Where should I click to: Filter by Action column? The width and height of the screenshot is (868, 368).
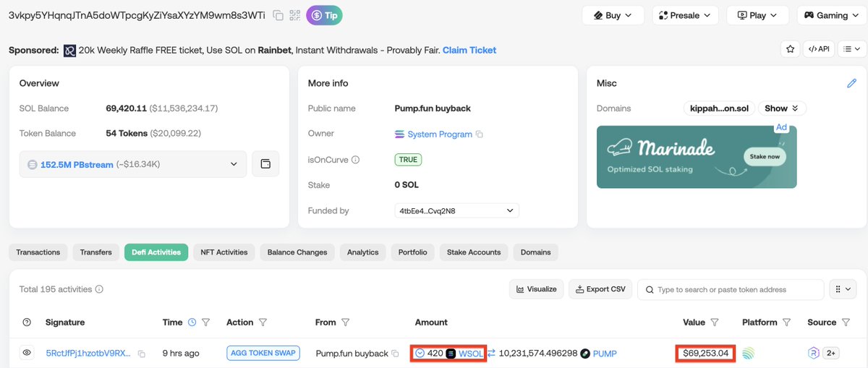click(x=263, y=322)
